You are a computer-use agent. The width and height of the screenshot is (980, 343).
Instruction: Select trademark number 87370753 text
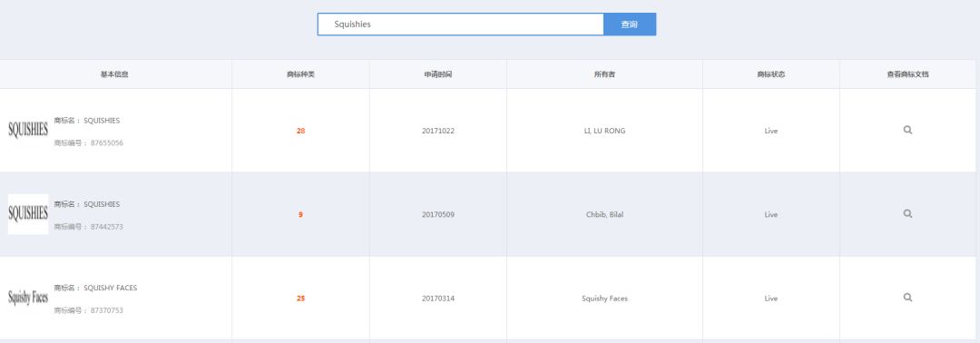pyautogui.click(x=107, y=310)
